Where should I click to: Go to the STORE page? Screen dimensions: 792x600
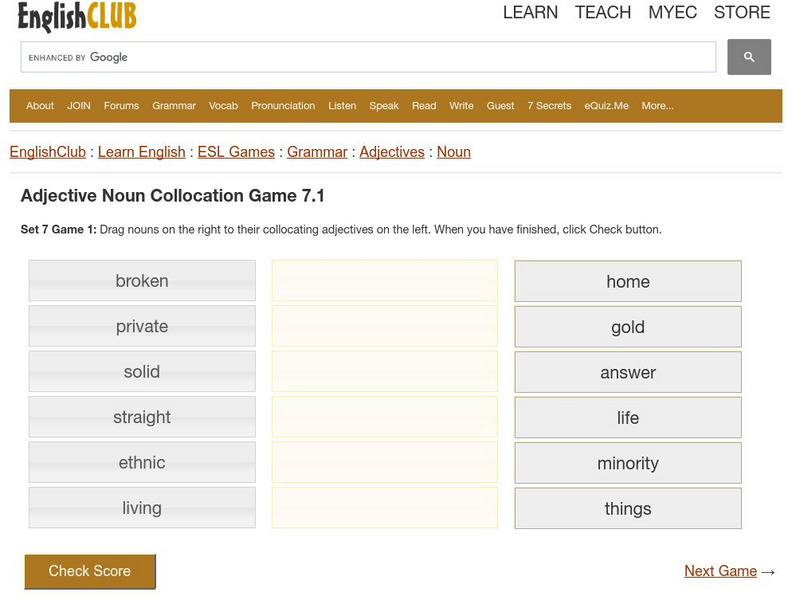[742, 13]
